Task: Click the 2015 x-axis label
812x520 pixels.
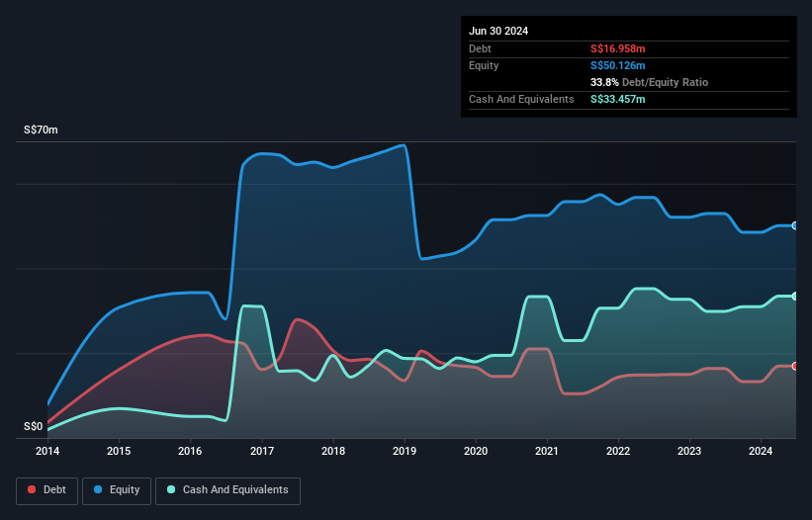Action: [119, 451]
